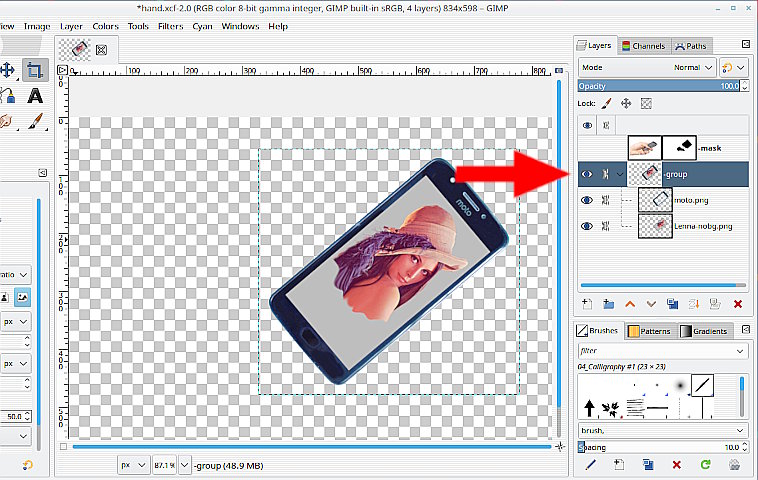Hide the moto.png layer

pyautogui.click(x=588, y=200)
